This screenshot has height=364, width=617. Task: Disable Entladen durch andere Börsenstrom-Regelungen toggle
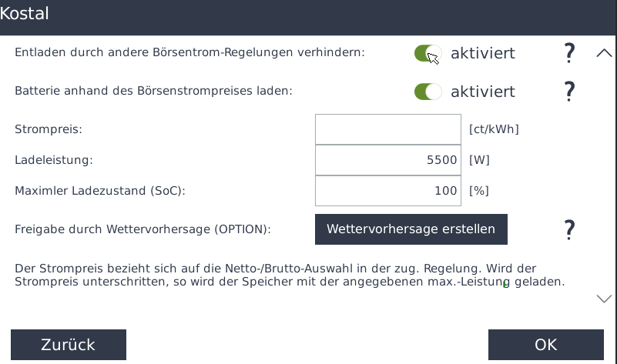click(428, 53)
